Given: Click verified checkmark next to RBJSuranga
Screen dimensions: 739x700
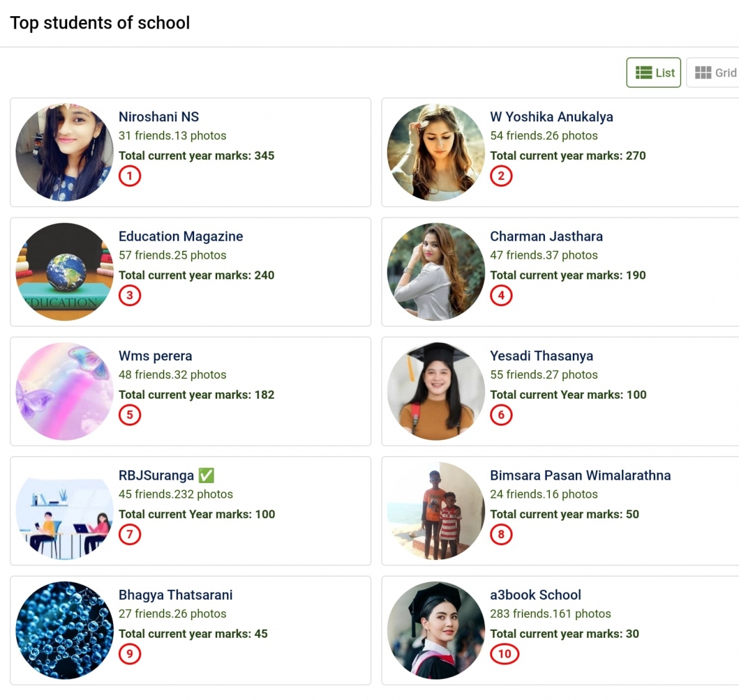Looking at the screenshot, I should point(207,475).
